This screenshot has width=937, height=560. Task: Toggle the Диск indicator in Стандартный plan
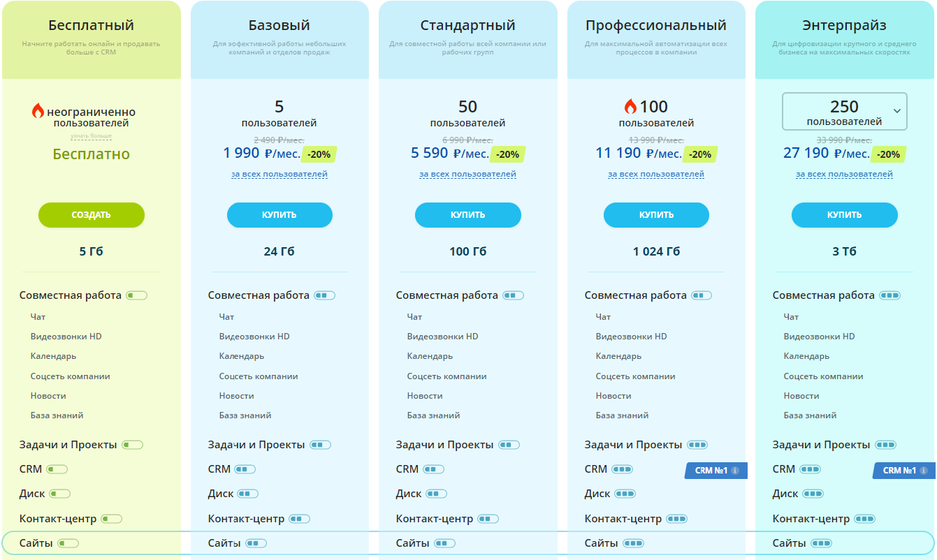[x=436, y=494]
